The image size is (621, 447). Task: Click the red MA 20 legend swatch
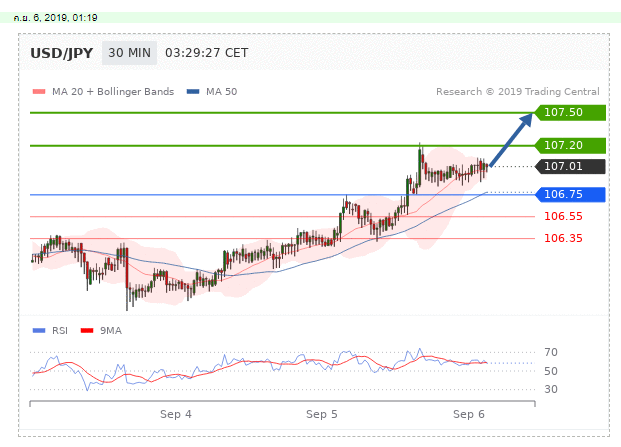(39, 92)
